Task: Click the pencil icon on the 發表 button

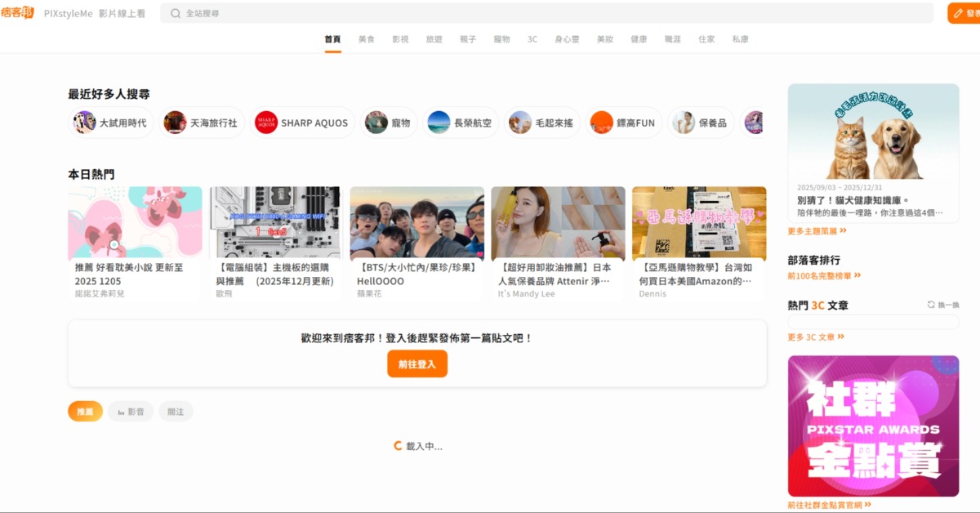Action: (959, 14)
